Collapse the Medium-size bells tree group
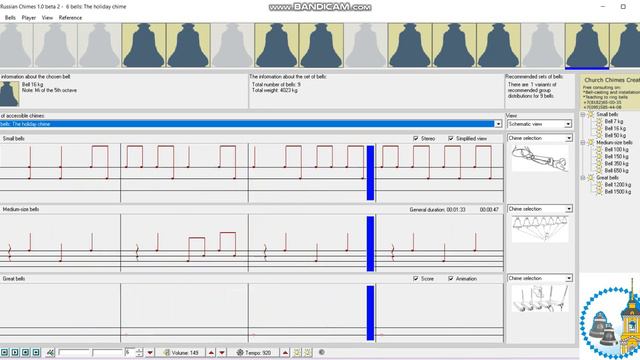The height and width of the screenshot is (360, 640). (x=583, y=142)
